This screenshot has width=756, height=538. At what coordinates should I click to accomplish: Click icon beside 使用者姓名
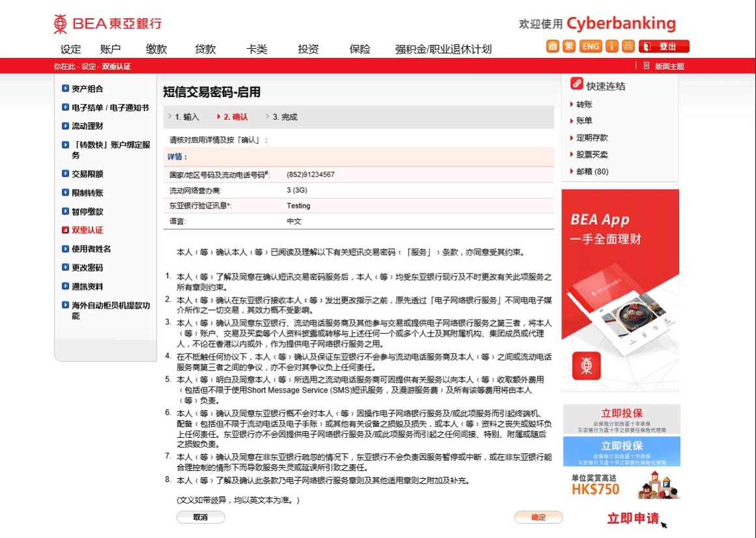click(x=66, y=249)
